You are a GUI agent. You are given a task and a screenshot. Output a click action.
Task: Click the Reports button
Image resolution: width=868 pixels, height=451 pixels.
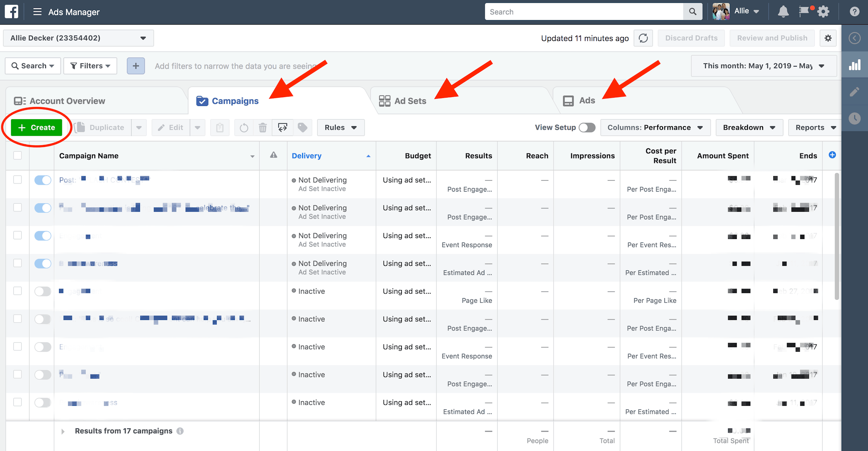[815, 127]
